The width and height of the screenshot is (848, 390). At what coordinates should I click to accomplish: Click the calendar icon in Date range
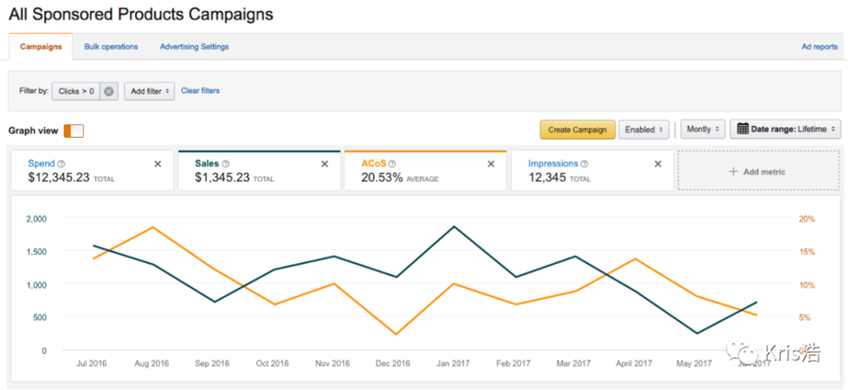tap(743, 129)
